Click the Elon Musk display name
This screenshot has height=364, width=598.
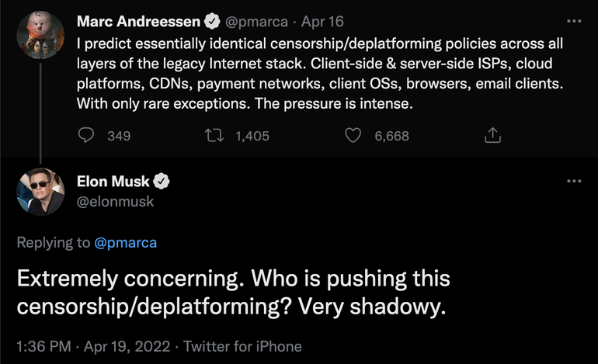pyautogui.click(x=113, y=182)
